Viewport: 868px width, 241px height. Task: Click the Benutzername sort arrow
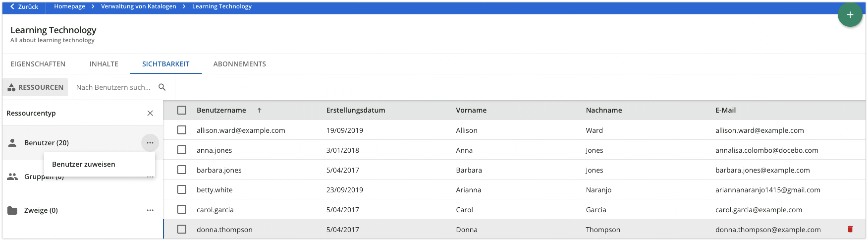pyautogui.click(x=259, y=110)
